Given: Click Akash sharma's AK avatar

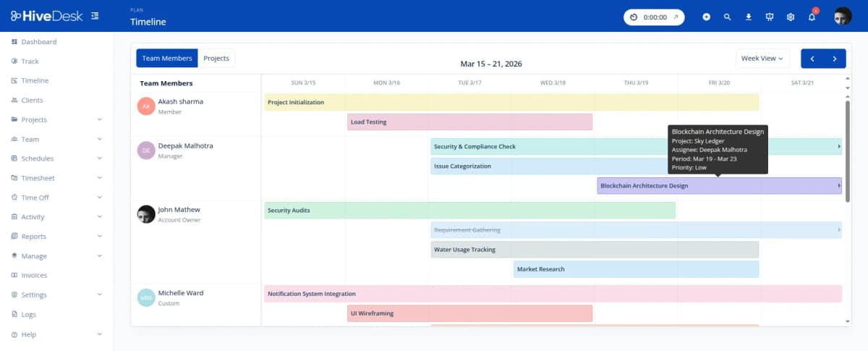Looking at the screenshot, I should [x=146, y=106].
